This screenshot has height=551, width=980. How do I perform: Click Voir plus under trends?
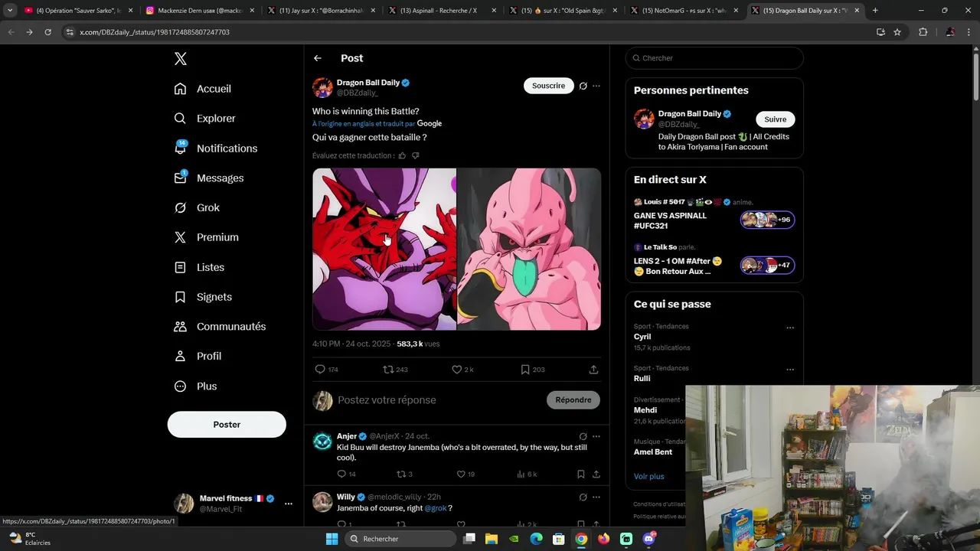click(648, 477)
